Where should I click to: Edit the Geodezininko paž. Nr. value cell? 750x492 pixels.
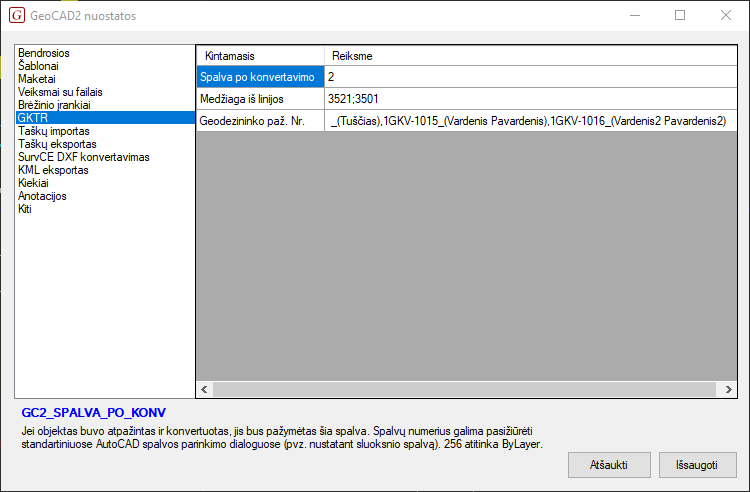[530, 121]
